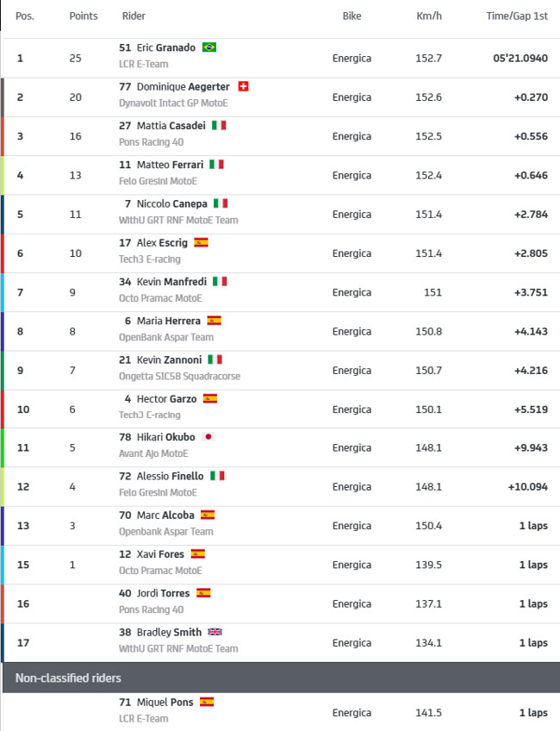The width and height of the screenshot is (560, 731).
Task: Open rider Eric Granado's profile
Action: (x=166, y=47)
